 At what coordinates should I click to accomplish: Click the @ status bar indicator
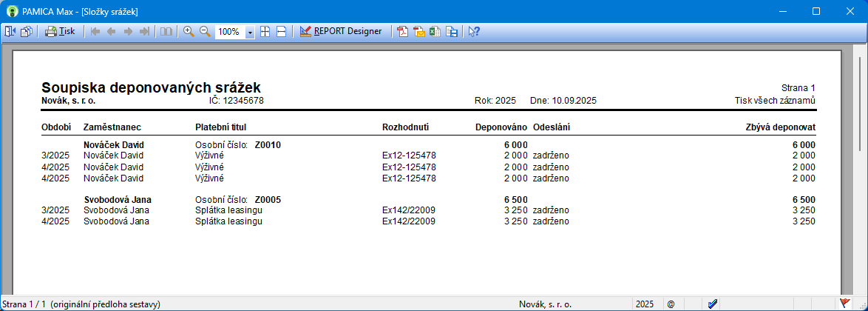pyautogui.click(x=671, y=304)
